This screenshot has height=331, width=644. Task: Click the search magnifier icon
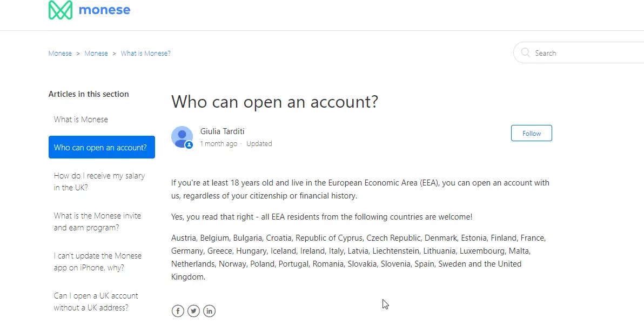[525, 53]
